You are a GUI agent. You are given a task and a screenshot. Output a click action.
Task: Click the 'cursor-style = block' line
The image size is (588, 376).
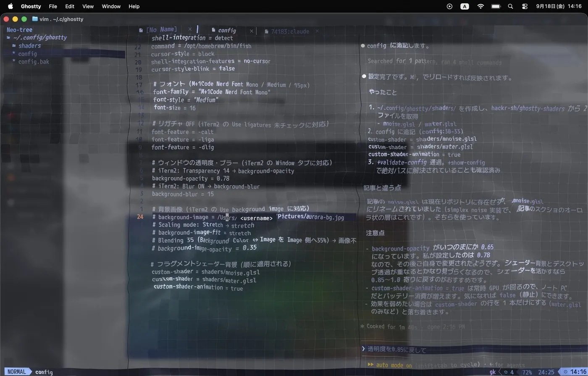pyautogui.click(x=183, y=54)
